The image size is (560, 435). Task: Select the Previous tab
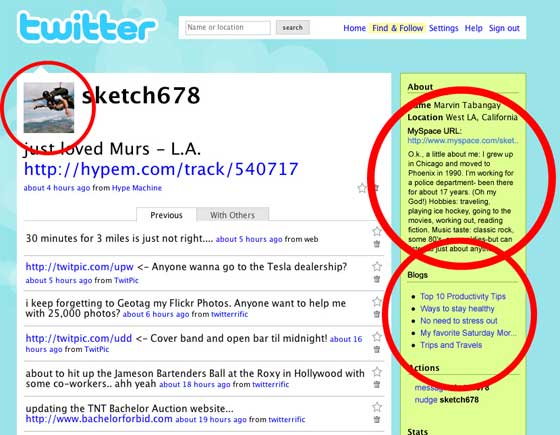click(x=166, y=215)
